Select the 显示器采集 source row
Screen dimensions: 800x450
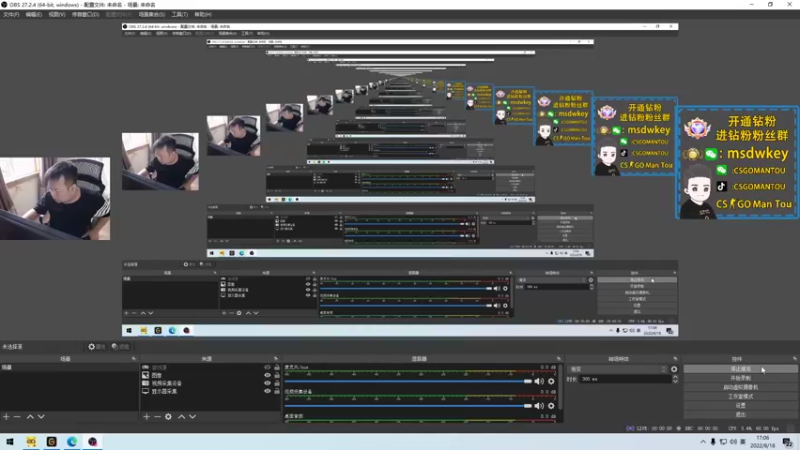pyautogui.click(x=209, y=391)
